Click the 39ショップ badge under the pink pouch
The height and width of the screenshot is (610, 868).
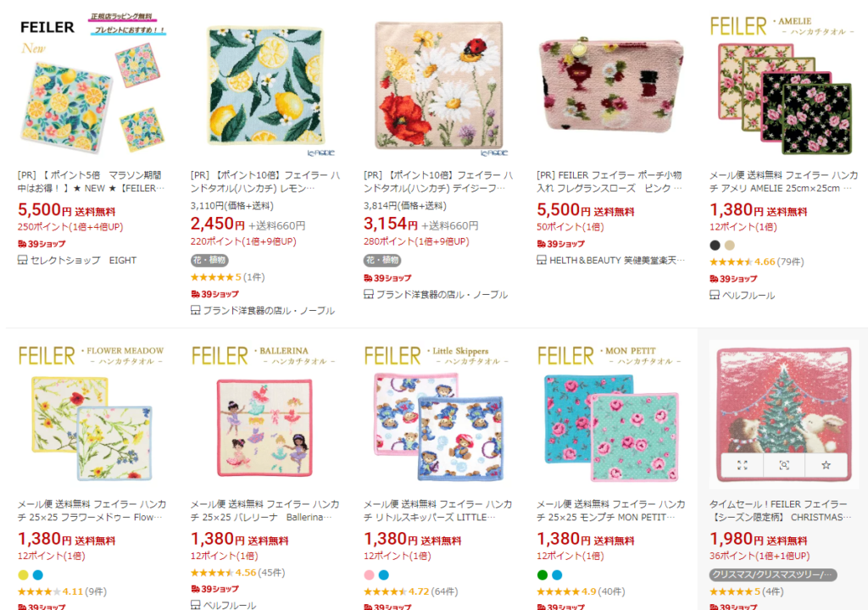coord(559,244)
